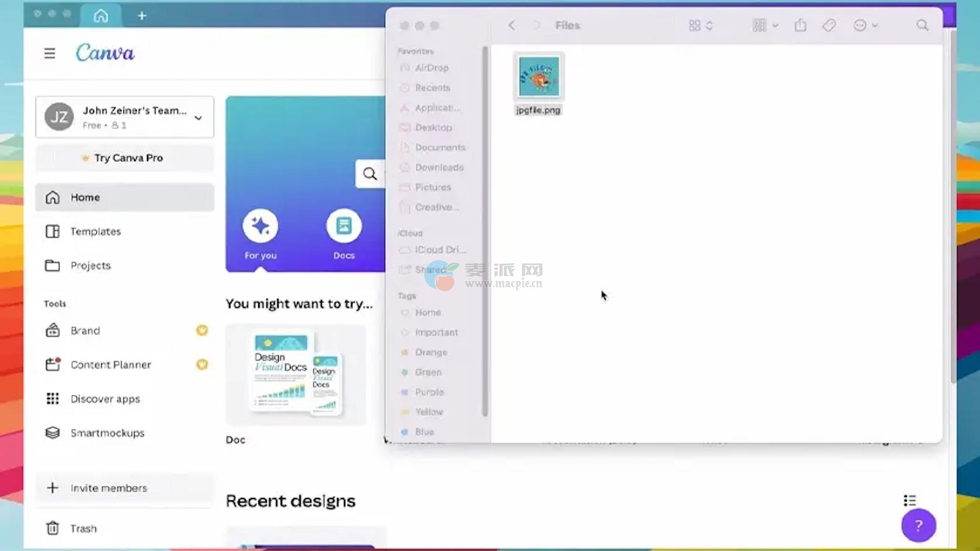Open Finder group-by dropdown

(x=765, y=26)
